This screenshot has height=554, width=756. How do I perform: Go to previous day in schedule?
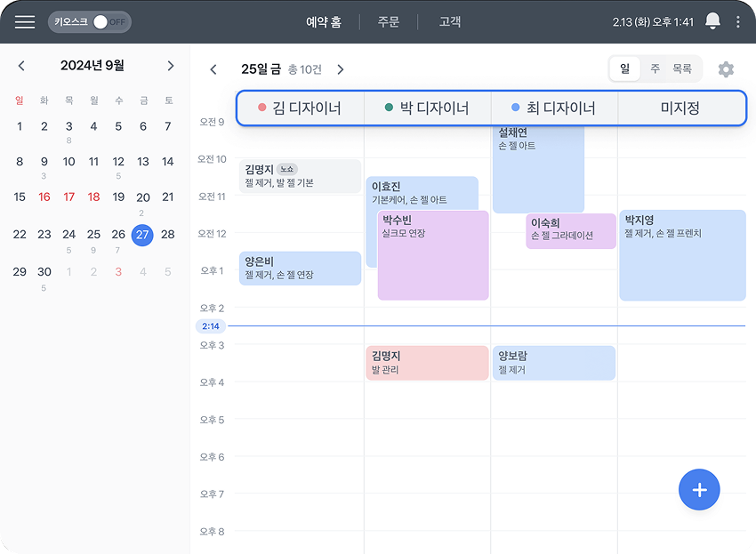213,69
